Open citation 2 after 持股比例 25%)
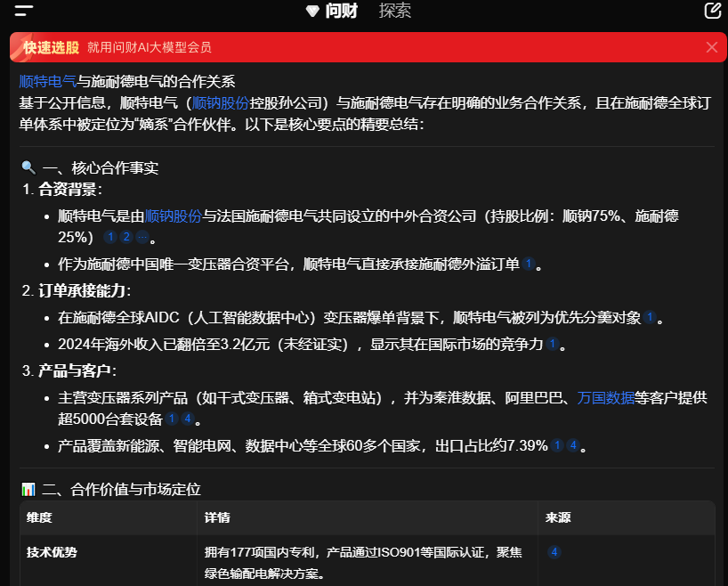 coord(126,237)
